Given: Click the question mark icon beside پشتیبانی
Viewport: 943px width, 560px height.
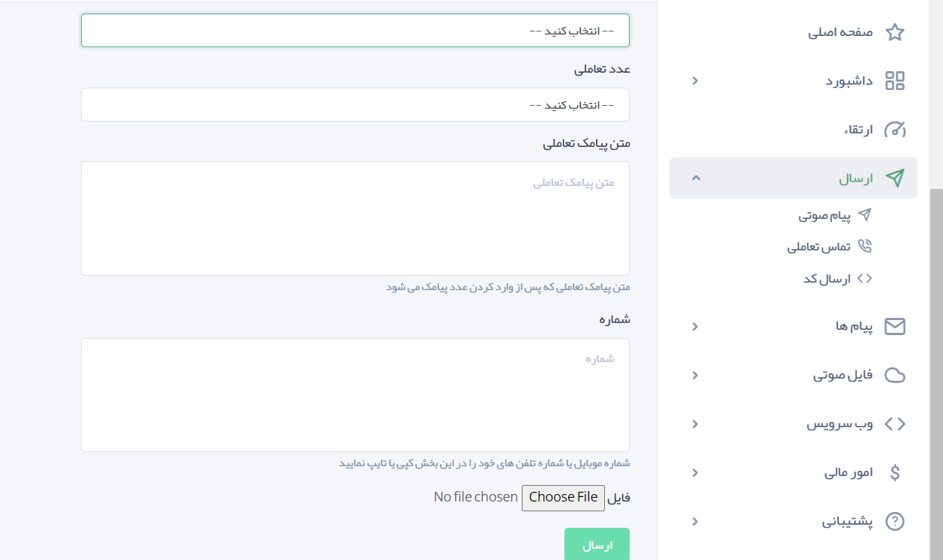Looking at the screenshot, I should point(895,521).
